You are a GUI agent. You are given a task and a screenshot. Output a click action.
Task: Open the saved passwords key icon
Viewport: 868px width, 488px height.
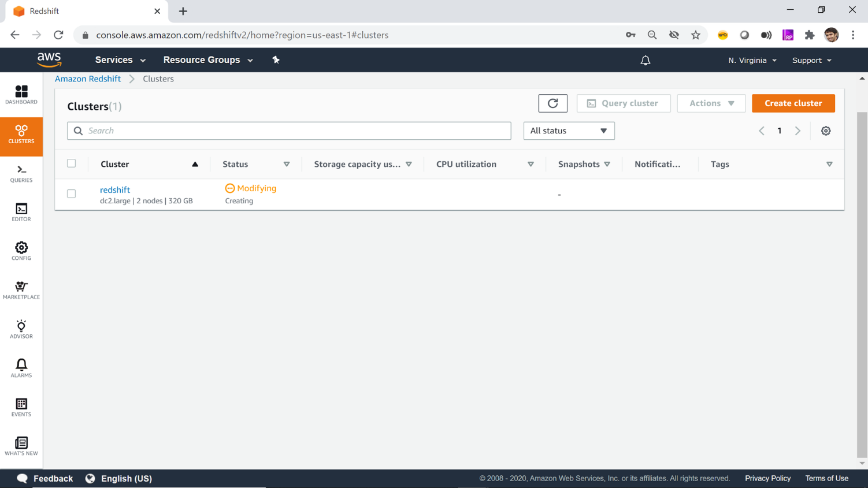(x=630, y=35)
